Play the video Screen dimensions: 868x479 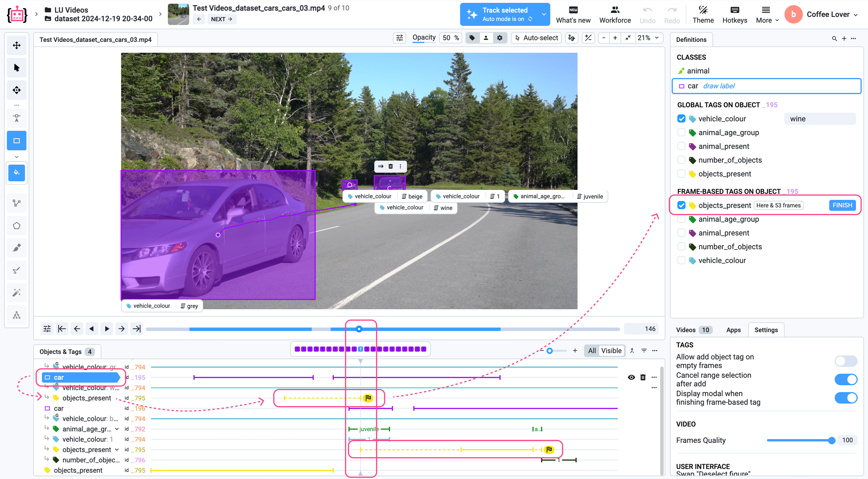[x=107, y=328]
